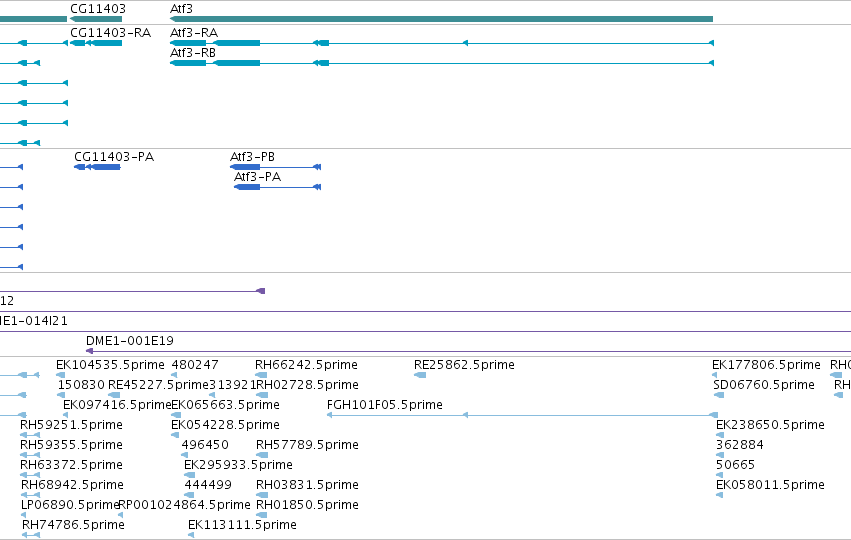
Task: Click the 362884 feature label
Action: pos(740,445)
